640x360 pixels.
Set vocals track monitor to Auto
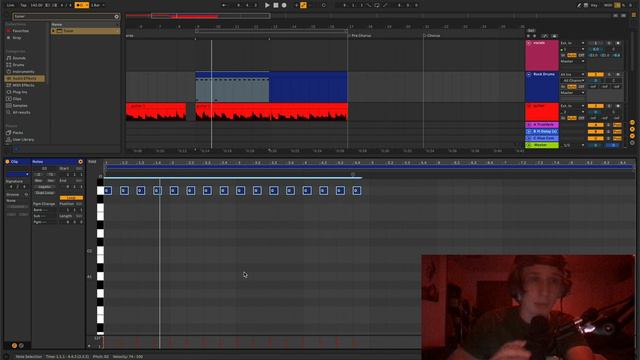(572, 55)
